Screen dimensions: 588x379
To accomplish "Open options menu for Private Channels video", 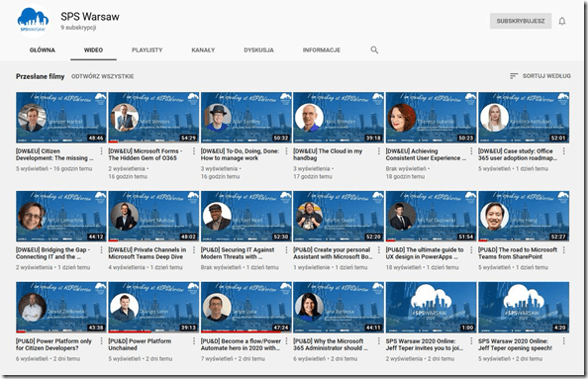I will 194,249.
